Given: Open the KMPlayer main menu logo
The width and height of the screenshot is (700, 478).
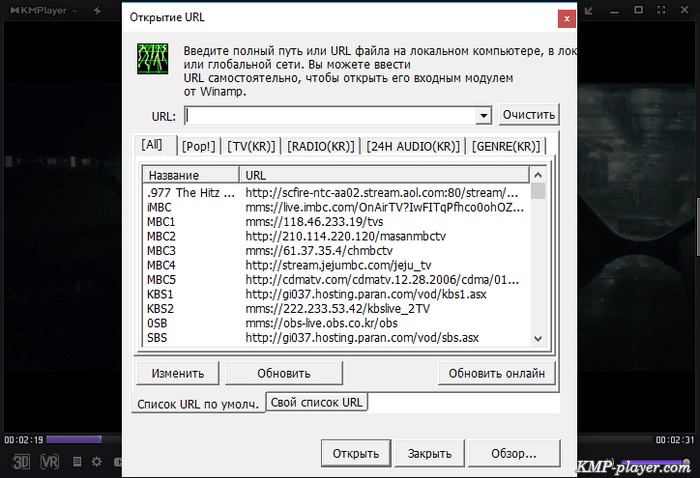Looking at the screenshot, I should 43,10.
